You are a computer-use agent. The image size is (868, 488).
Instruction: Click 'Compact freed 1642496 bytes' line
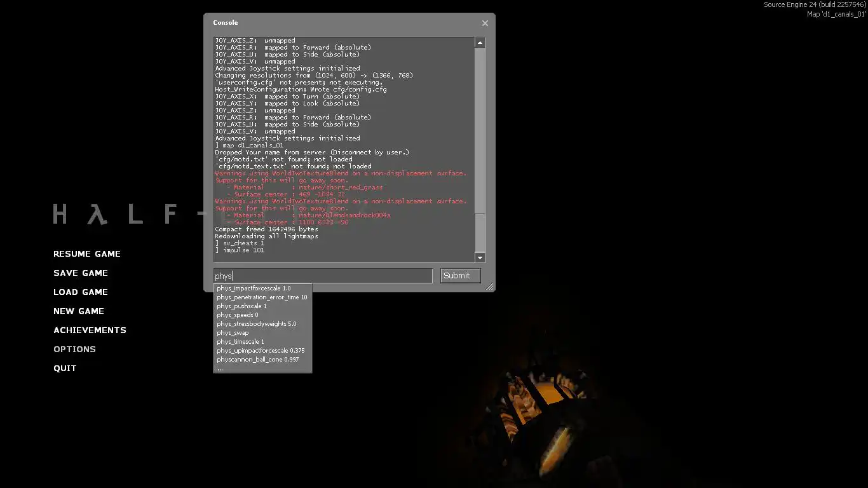266,229
